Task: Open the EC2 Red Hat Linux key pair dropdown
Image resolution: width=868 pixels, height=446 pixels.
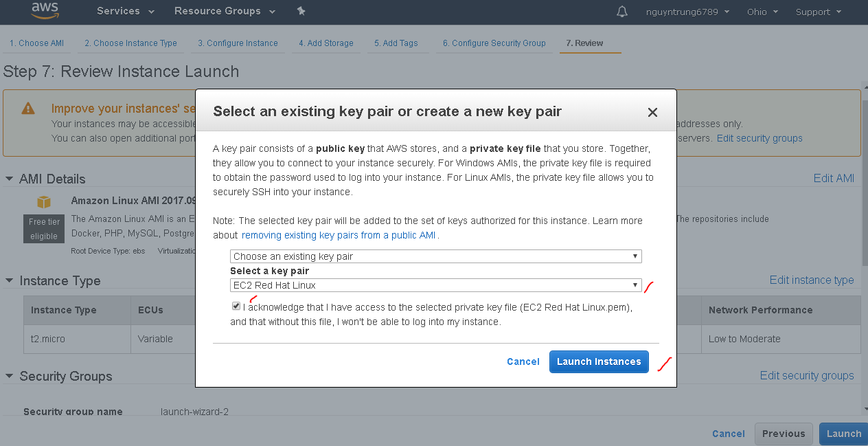Action: pyautogui.click(x=435, y=285)
